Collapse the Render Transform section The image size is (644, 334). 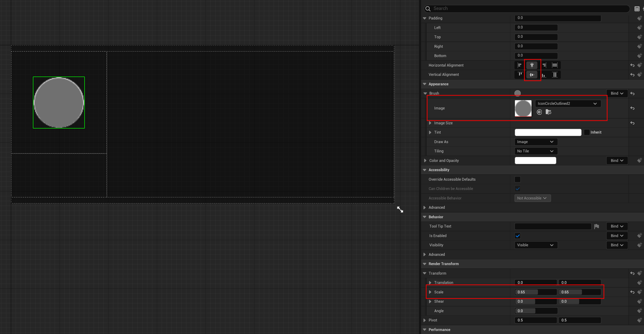(425, 264)
